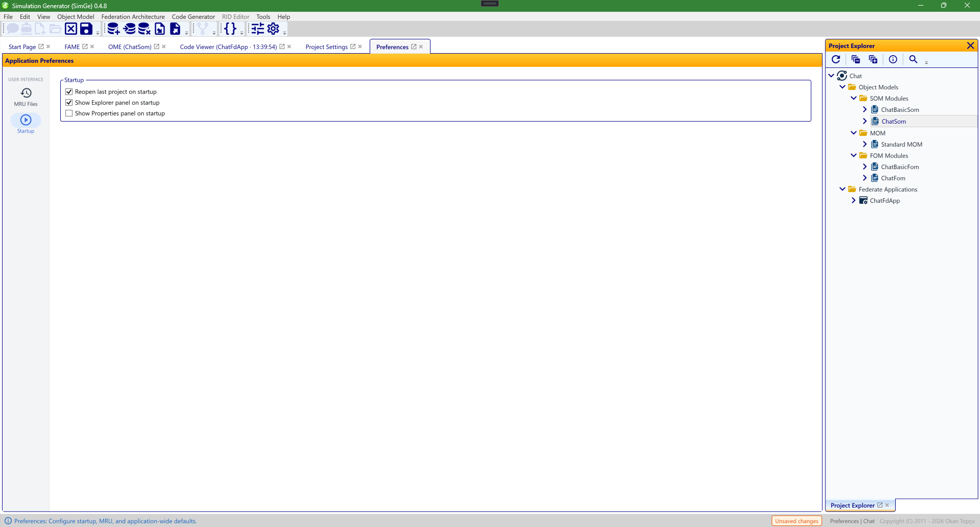Viewport: 980px width, 527px height.
Task: Switch to the Project Settings tab
Action: 327,46
